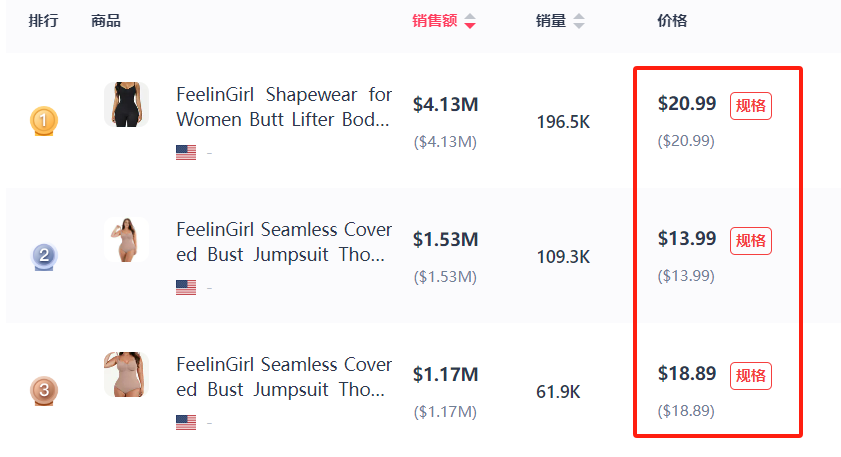Open black shapewear product thumbnail
This screenshot has height=457, width=841.
click(x=126, y=105)
